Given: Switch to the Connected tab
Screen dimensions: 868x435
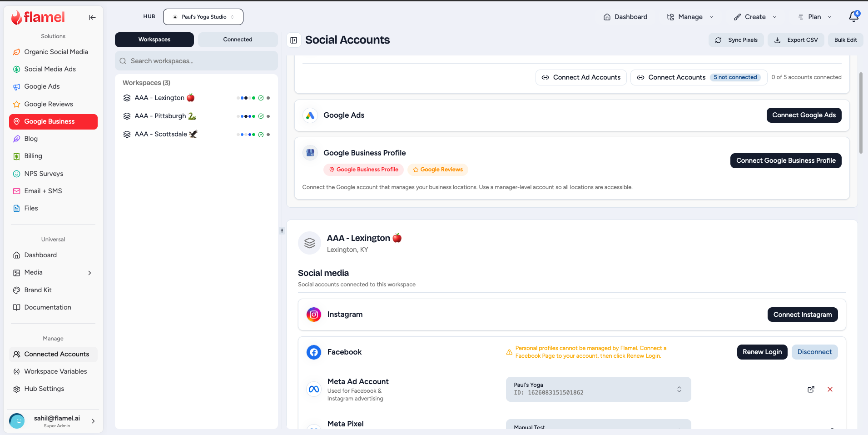Looking at the screenshot, I should 238,40.
